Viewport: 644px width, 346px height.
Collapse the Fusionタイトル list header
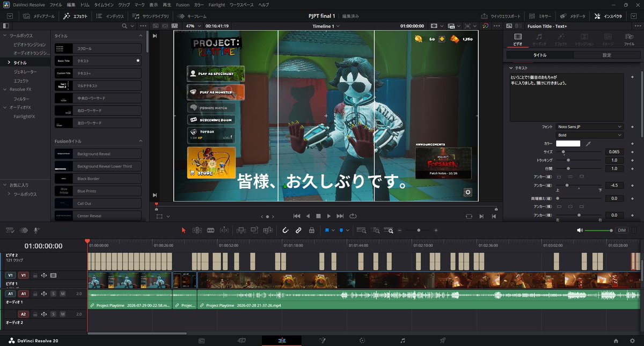[141, 141]
